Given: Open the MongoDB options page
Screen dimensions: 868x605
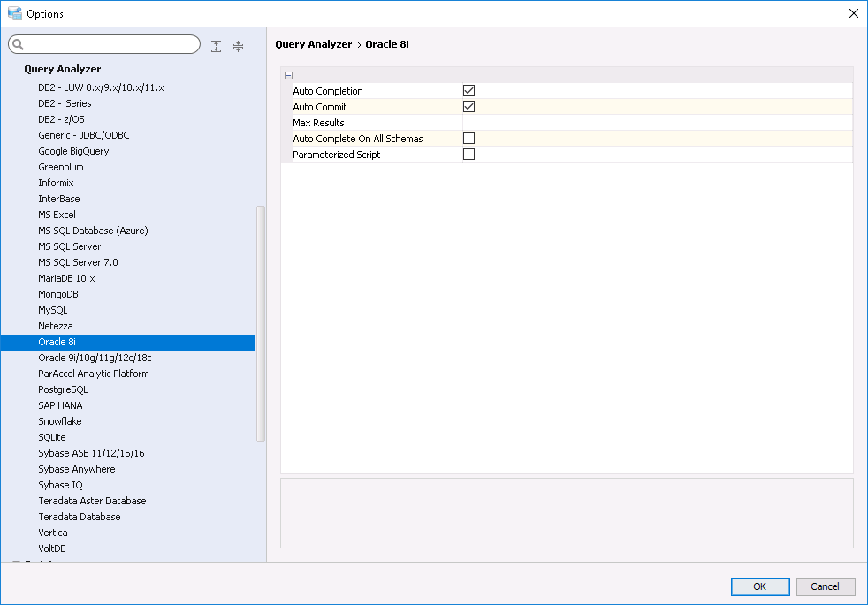Looking at the screenshot, I should [x=58, y=294].
